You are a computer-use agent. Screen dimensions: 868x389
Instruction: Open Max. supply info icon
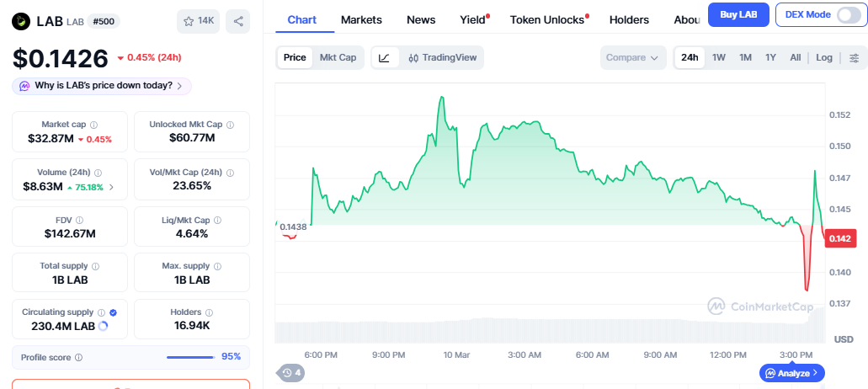coord(217,266)
